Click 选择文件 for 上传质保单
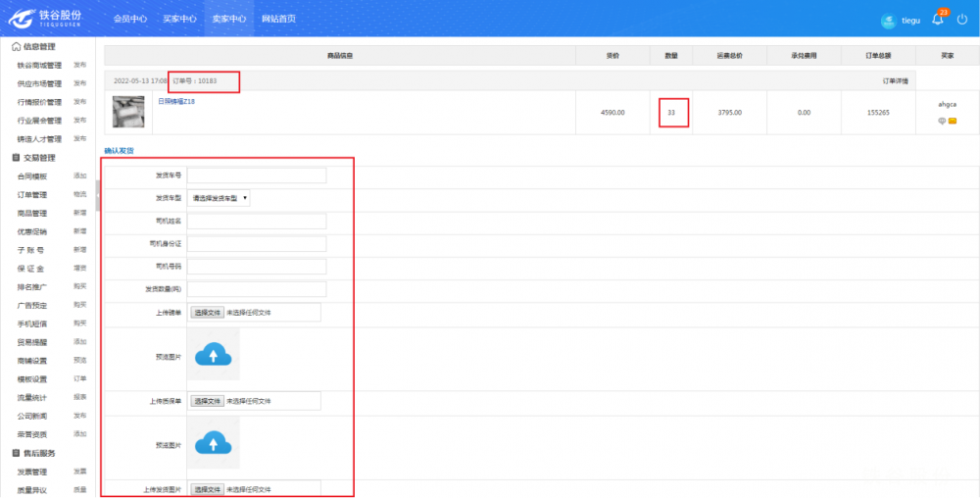 pyautogui.click(x=207, y=401)
